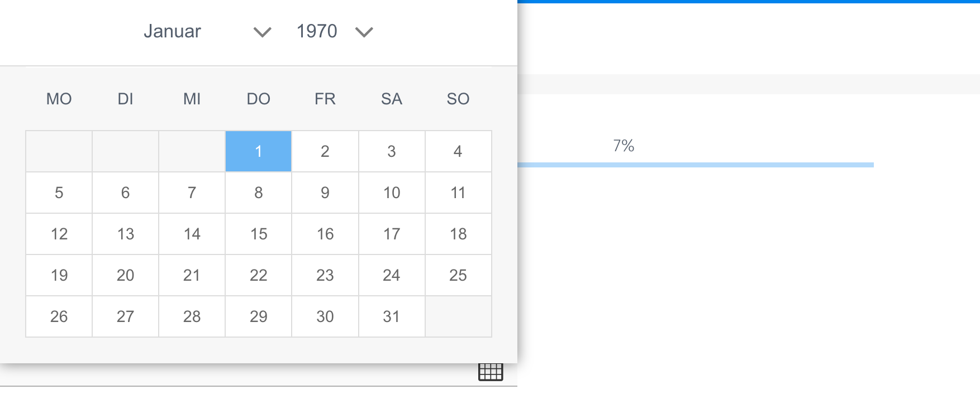Click the 1970 year label
This screenshot has height=394, width=980.
click(x=317, y=32)
